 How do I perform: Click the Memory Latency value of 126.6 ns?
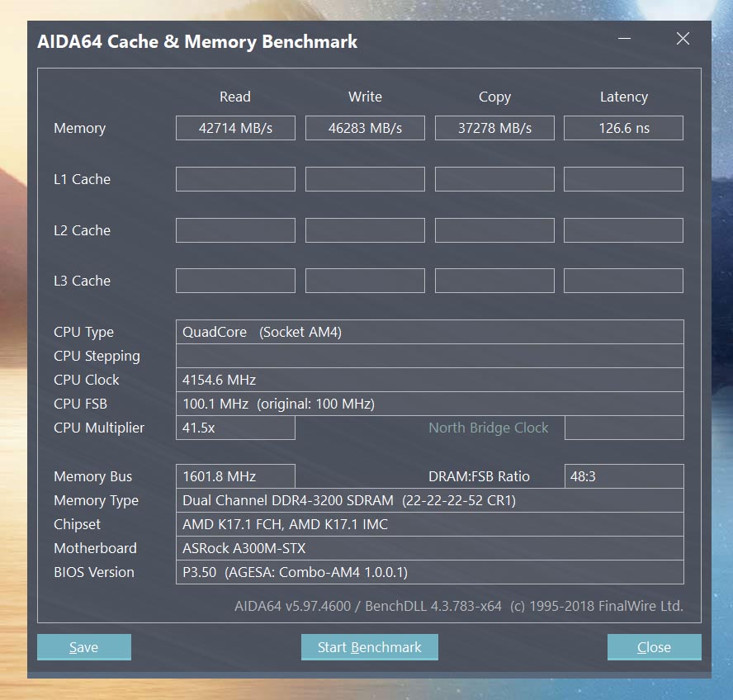[x=623, y=128]
